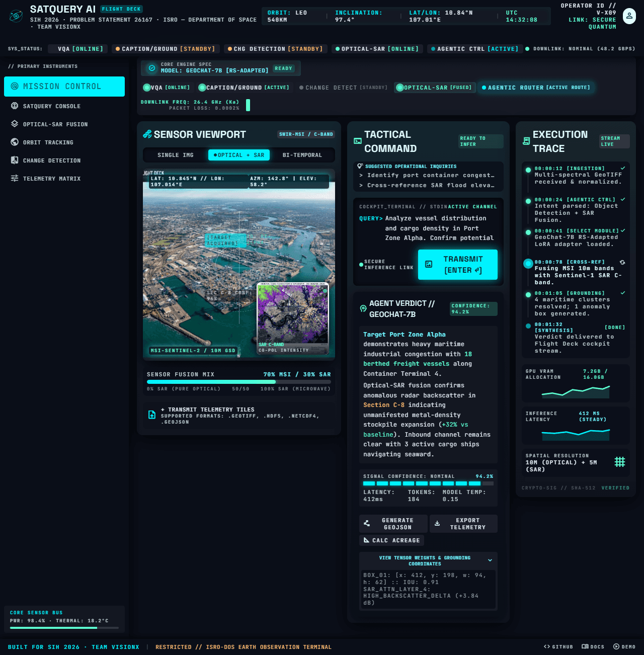
Task: Click the Calc Acreage button
Action: 392,540
